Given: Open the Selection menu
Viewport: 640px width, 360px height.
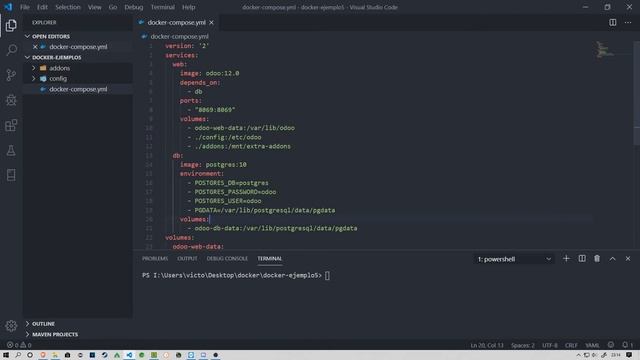Looking at the screenshot, I should click(68, 7).
